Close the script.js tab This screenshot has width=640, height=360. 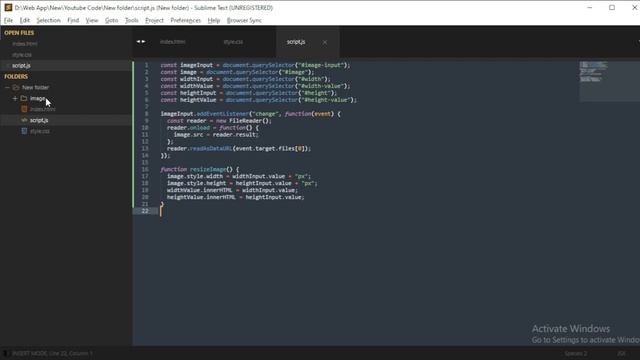325,42
